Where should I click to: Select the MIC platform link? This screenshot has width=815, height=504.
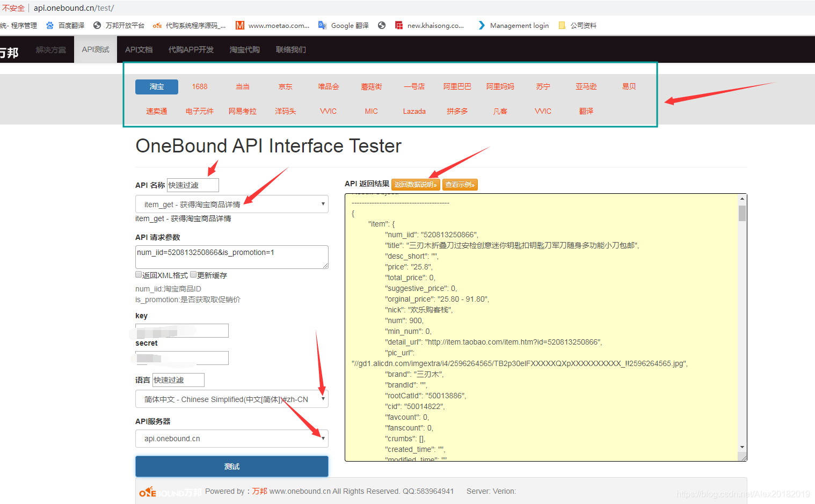(x=372, y=111)
